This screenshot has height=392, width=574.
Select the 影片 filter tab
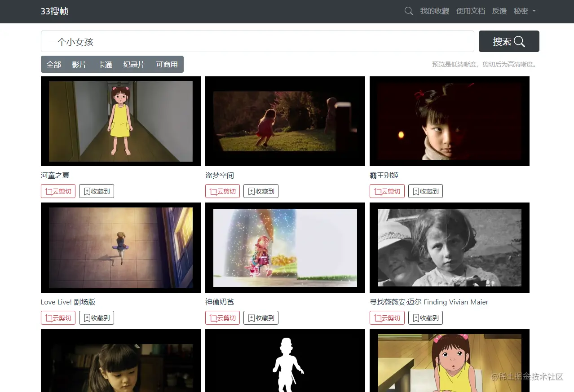point(79,64)
